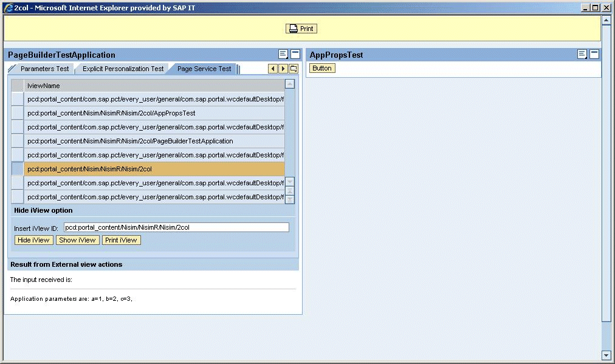Viewport: 615px width, 364px height.
Task: Select row for 2col/AppPropsTest via row selector
Action: pos(18,114)
